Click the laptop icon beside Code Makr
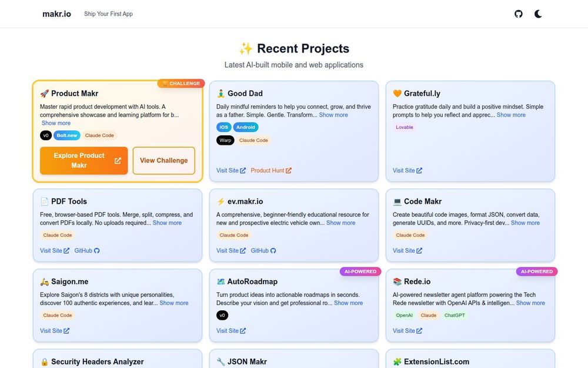The image size is (588, 368). click(397, 201)
